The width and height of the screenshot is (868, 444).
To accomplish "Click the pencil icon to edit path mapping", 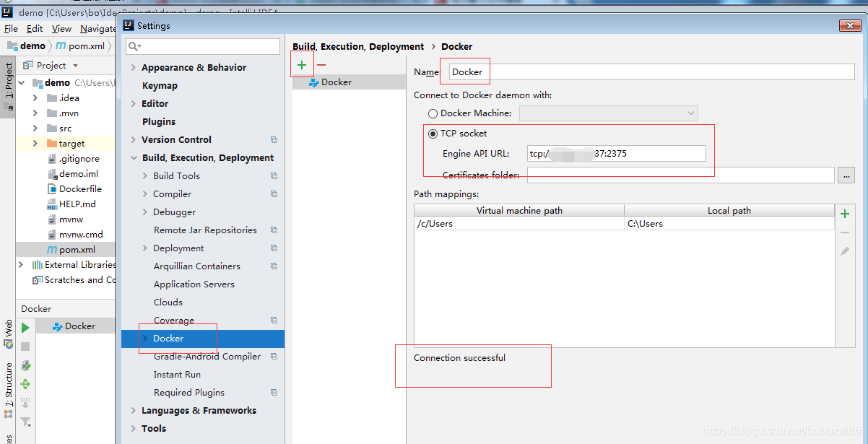I will tap(845, 251).
